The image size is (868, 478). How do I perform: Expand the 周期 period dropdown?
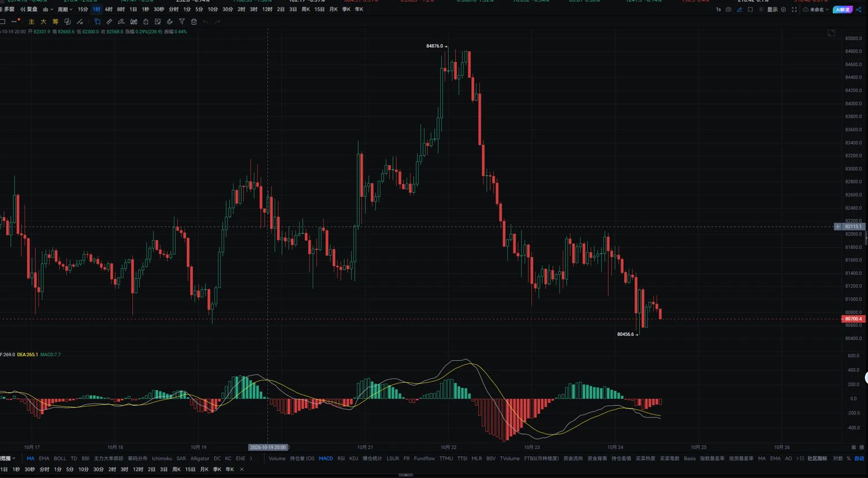[65, 9]
